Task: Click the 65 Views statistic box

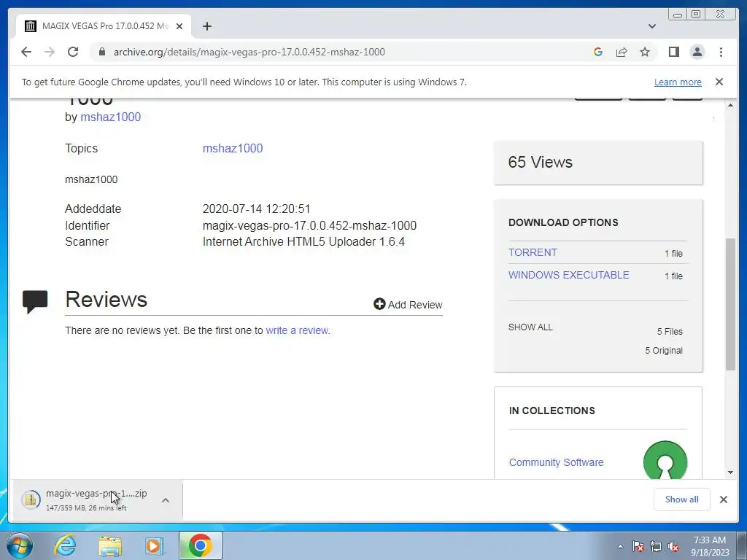Action: pos(598,163)
